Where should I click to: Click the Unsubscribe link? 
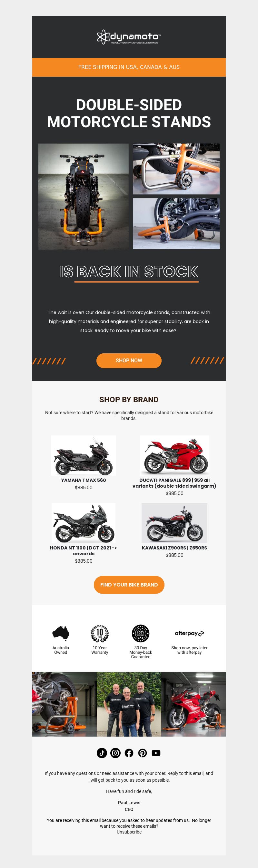pyautogui.click(x=129, y=832)
